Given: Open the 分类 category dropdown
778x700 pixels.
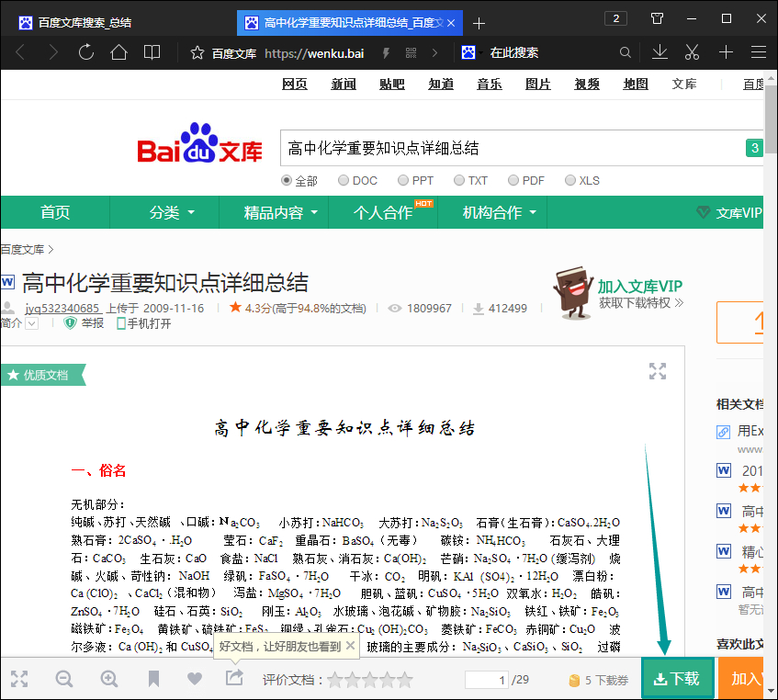Looking at the screenshot, I should click(163, 212).
